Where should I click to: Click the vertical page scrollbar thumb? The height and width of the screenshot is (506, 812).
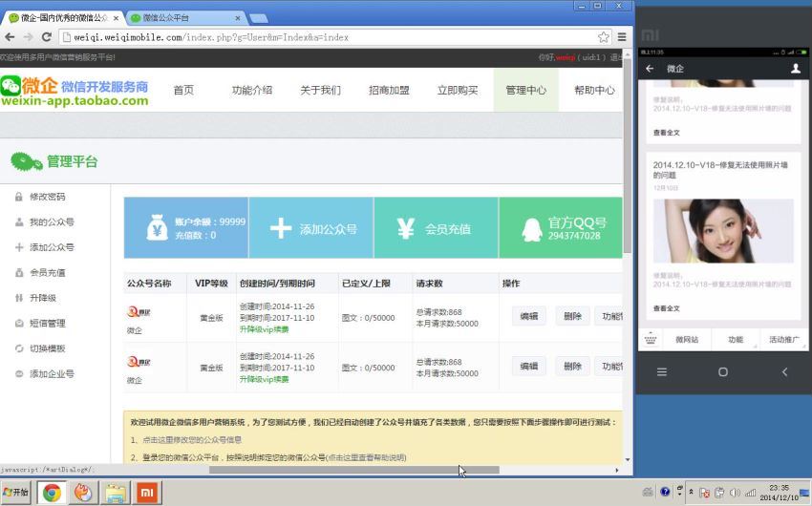627,156
